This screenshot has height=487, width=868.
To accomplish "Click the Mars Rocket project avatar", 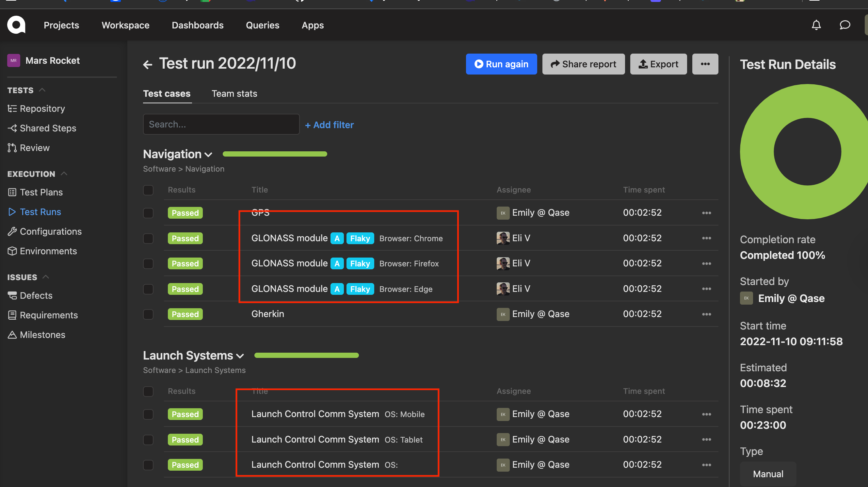I will (13, 61).
